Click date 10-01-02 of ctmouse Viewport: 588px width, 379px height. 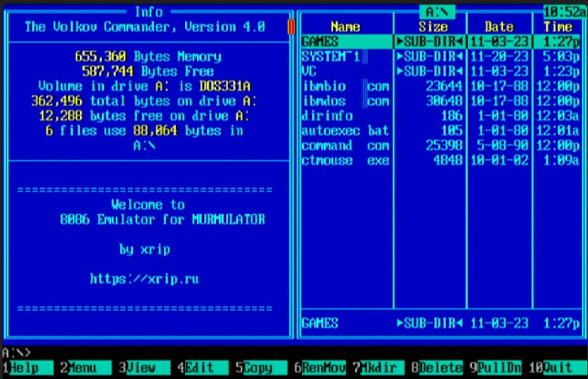499,161
